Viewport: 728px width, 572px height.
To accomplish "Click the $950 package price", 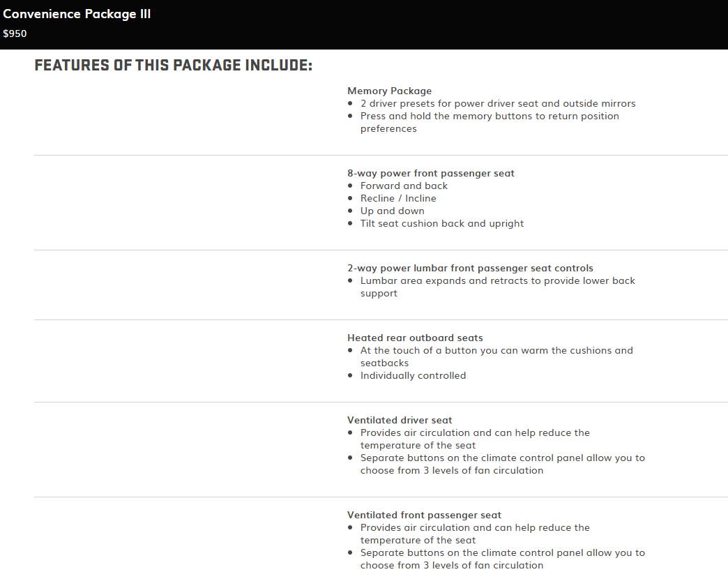I will [15, 33].
